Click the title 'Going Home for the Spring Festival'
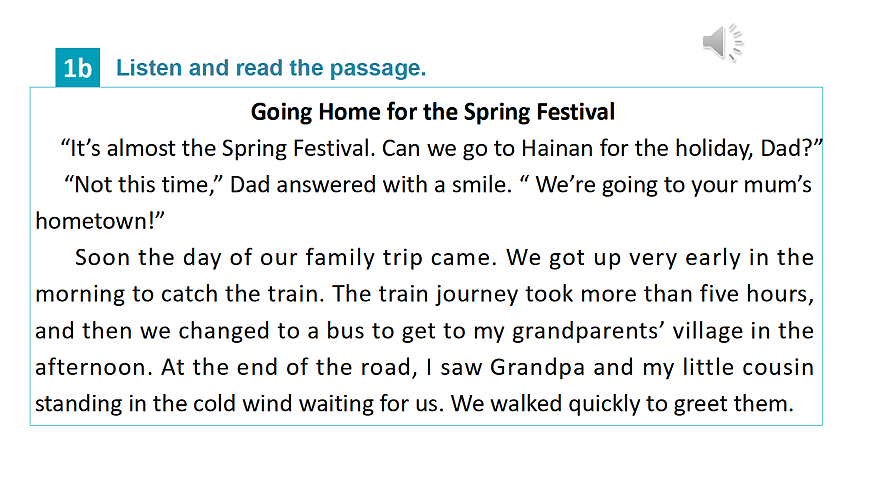 [x=432, y=111]
